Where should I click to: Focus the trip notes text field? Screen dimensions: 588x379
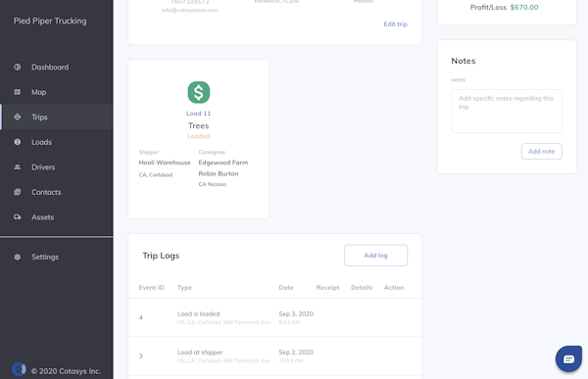pyautogui.click(x=507, y=111)
